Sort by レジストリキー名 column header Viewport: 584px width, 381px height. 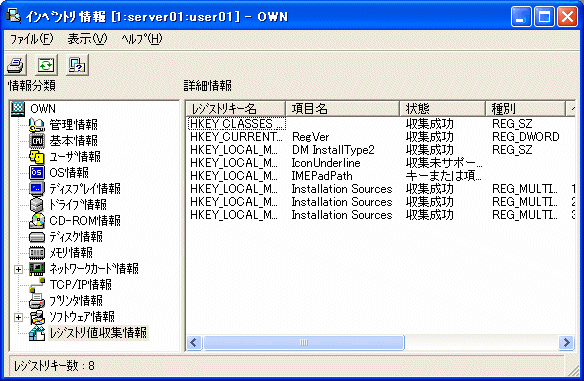click(236, 109)
